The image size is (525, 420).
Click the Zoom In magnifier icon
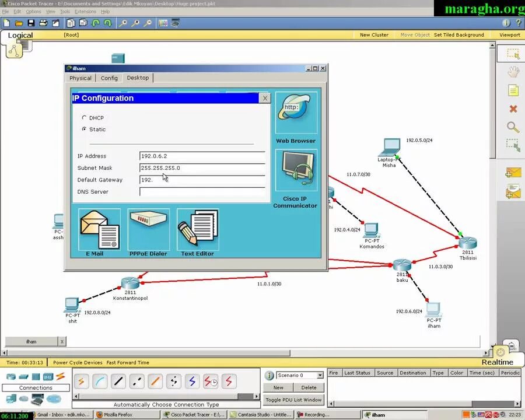coord(123,23)
